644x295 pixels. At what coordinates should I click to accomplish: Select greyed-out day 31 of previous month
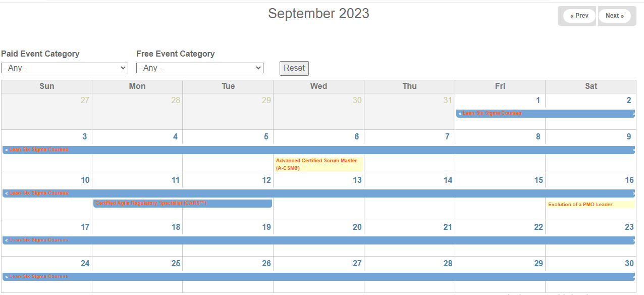pyautogui.click(x=447, y=100)
